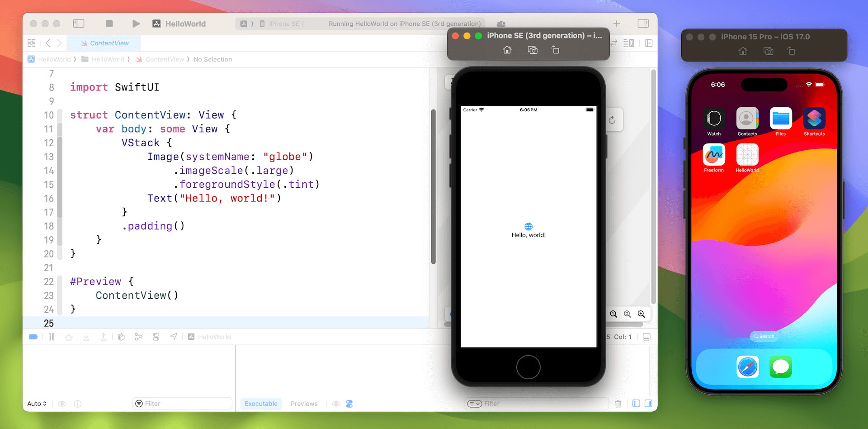Toggle breakpoints activation in debug bar
Viewport: 868px width, 429px height.
click(x=33, y=337)
